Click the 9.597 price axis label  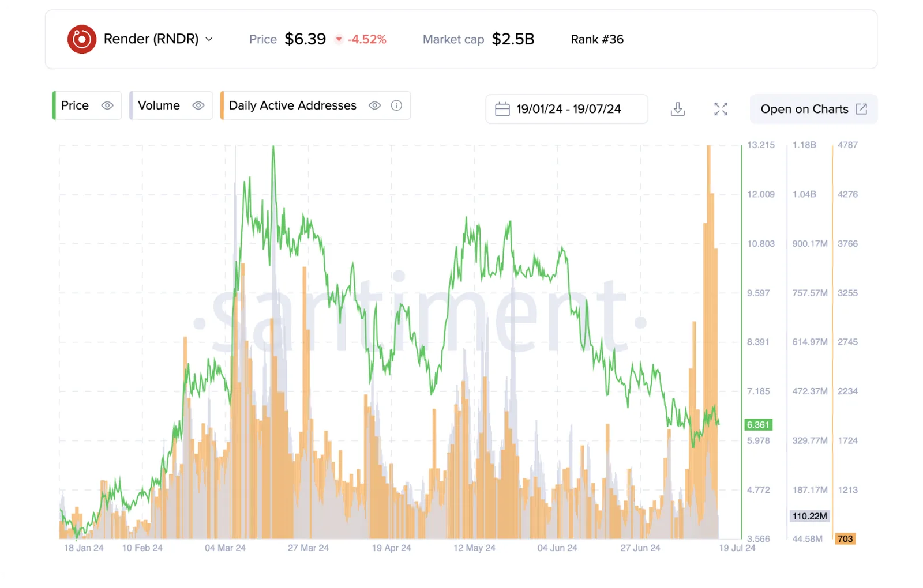(x=759, y=293)
